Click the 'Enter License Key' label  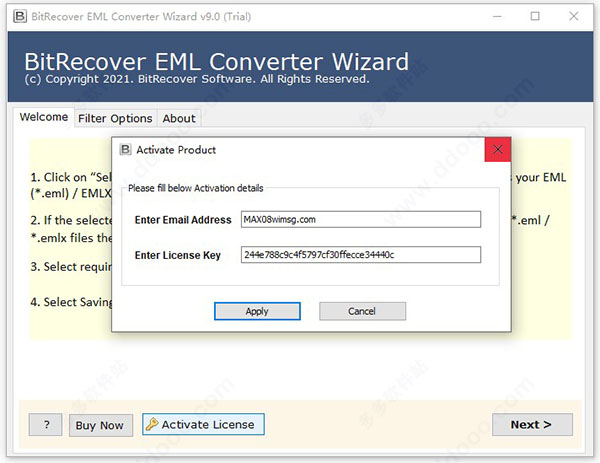click(178, 255)
